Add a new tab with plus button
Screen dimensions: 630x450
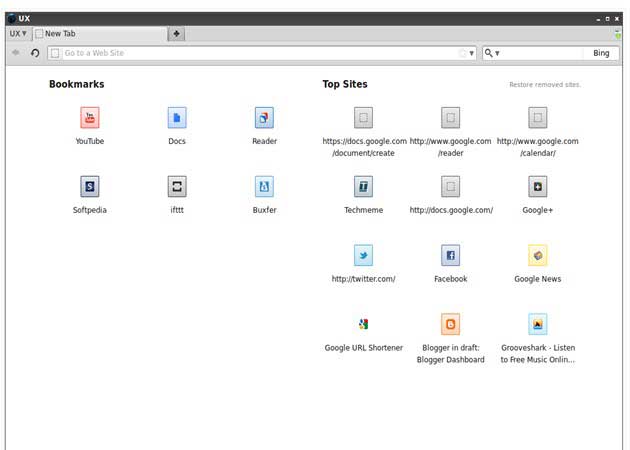(177, 34)
